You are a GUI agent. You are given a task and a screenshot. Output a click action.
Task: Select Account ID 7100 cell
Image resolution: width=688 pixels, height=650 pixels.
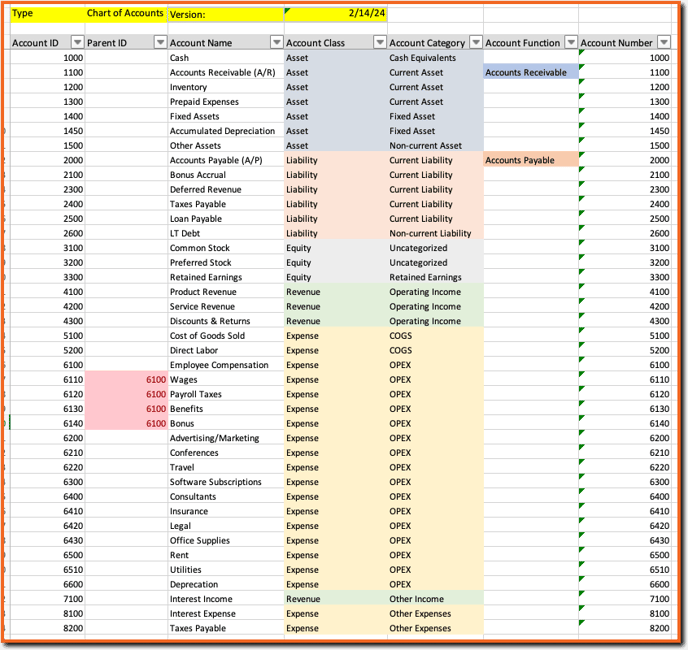point(47,599)
